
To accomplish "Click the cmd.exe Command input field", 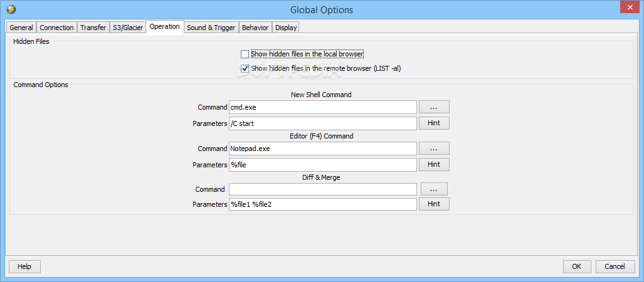I will 322,107.
